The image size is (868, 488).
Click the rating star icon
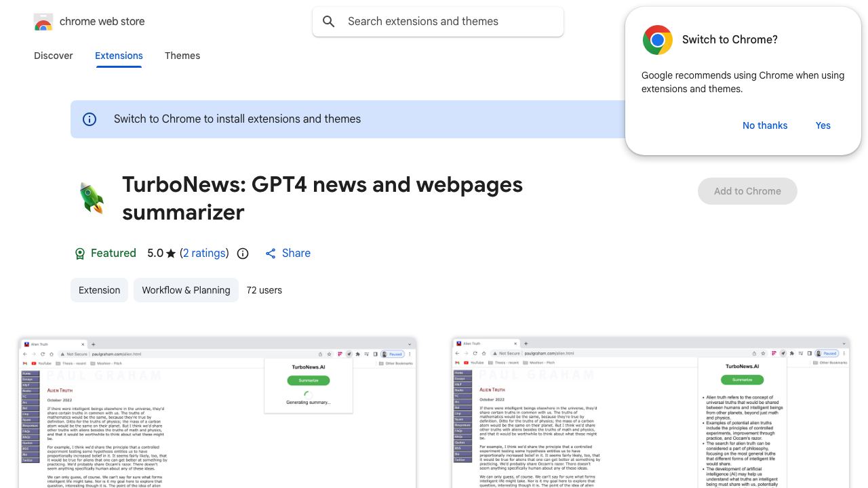pos(171,253)
